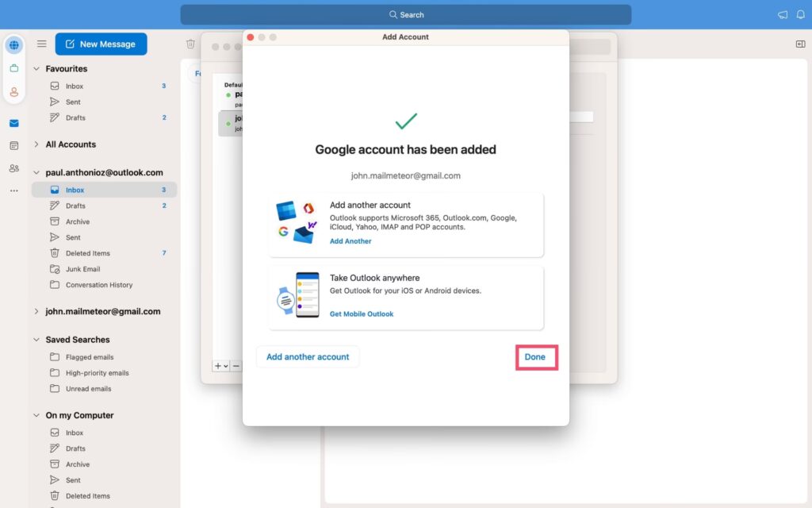Open the Calendar view icon
812x508 pixels.
[14, 145]
